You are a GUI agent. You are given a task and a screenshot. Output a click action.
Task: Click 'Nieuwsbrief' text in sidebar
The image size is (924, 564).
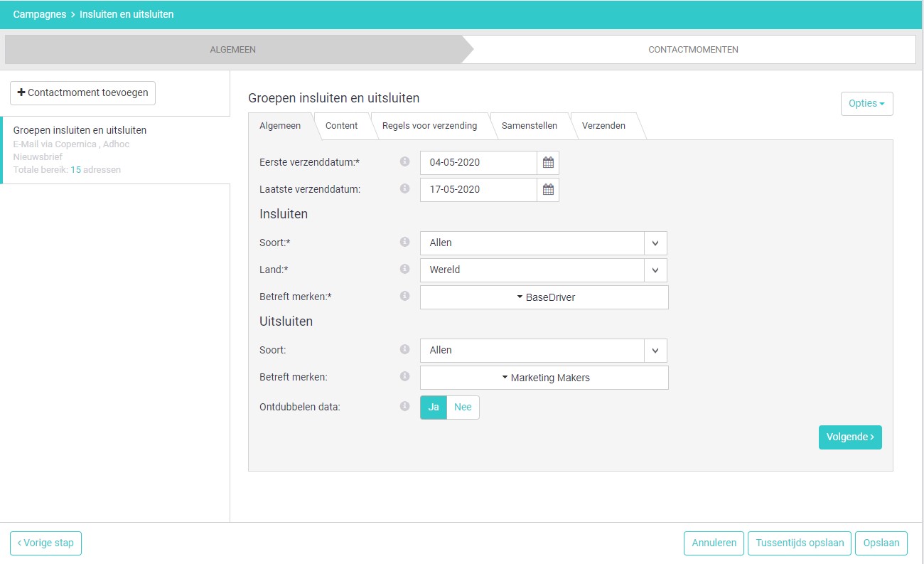coord(38,157)
